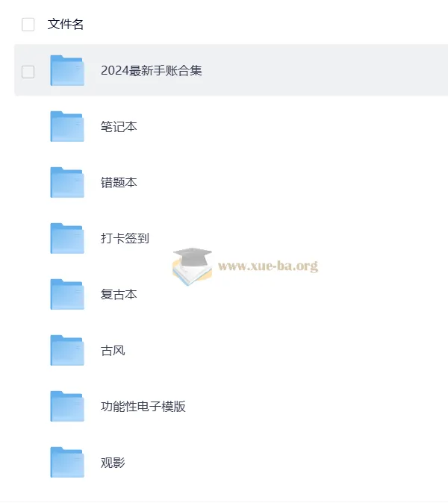The image size is (448, 503).
Task: Click the 笔记本 folder name
Action: 119,126
